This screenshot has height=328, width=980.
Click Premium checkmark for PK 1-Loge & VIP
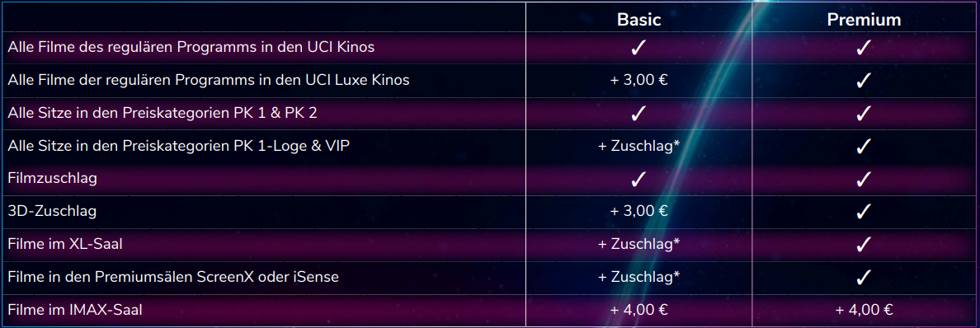pos(863,146)
